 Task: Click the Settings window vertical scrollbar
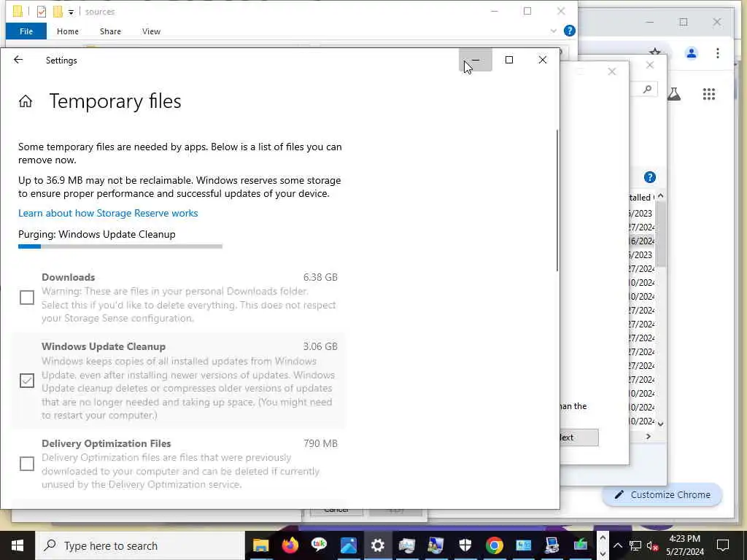pyautogui.click(x=557, y=200)
